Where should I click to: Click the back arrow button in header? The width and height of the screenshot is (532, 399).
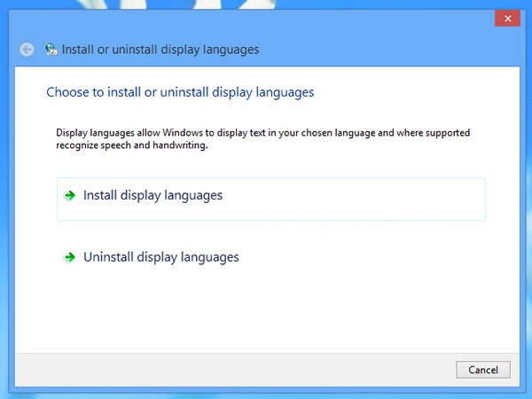[x=27, y=50]
